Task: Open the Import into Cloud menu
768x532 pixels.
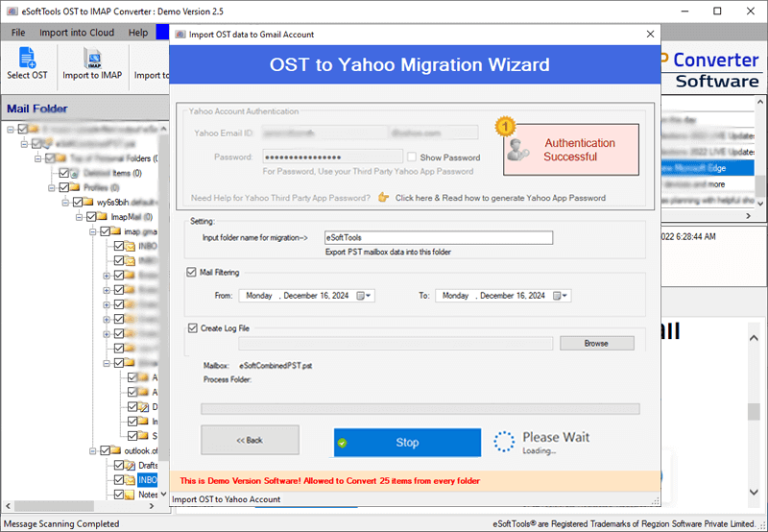Action: pyautogui.click(x=77, y=33)
